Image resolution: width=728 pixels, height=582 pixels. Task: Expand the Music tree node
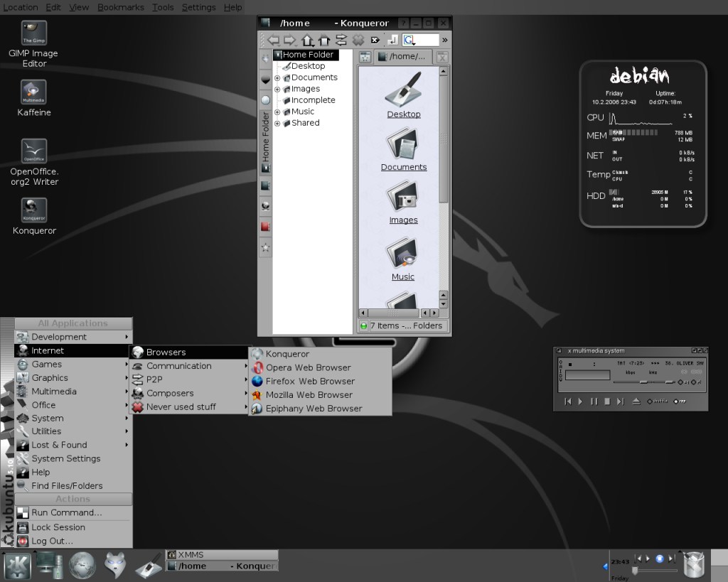(277, 112)
